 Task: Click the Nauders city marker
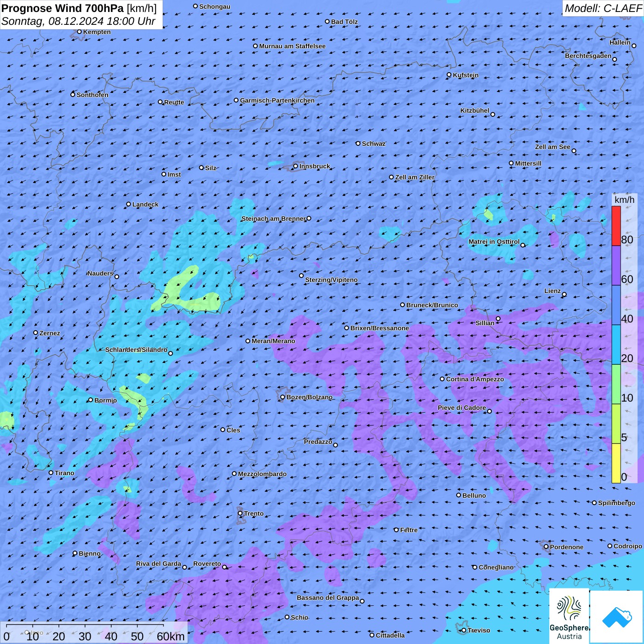(117, 276)
